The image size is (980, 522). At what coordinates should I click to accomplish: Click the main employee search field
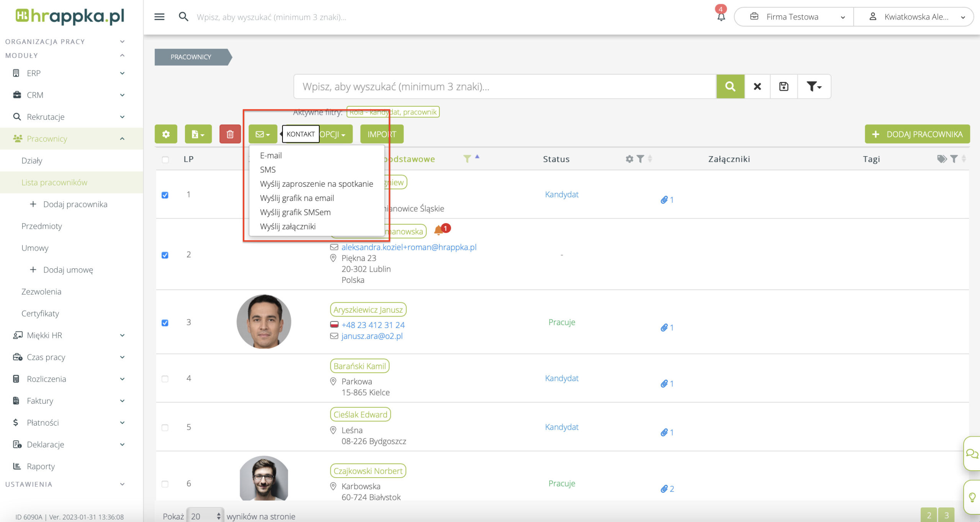click(505, 86)
